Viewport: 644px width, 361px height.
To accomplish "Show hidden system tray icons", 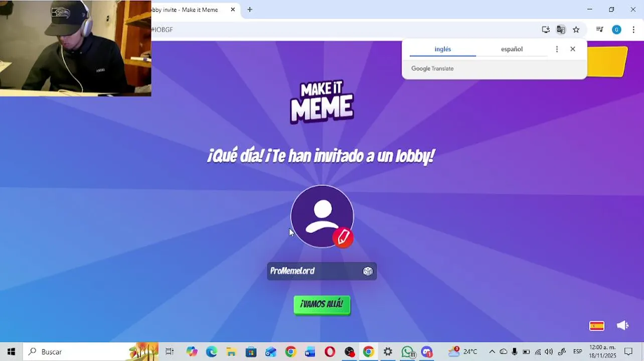I will coord(492,351).
